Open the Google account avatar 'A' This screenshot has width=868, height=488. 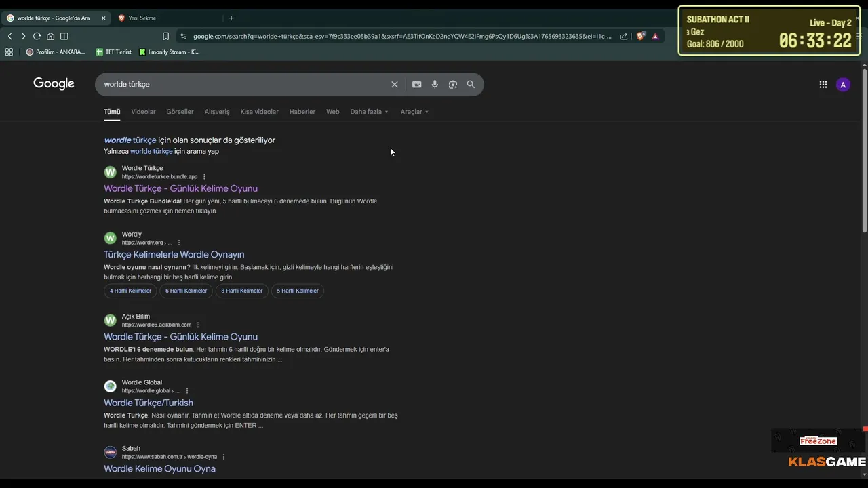click(843, 84)
